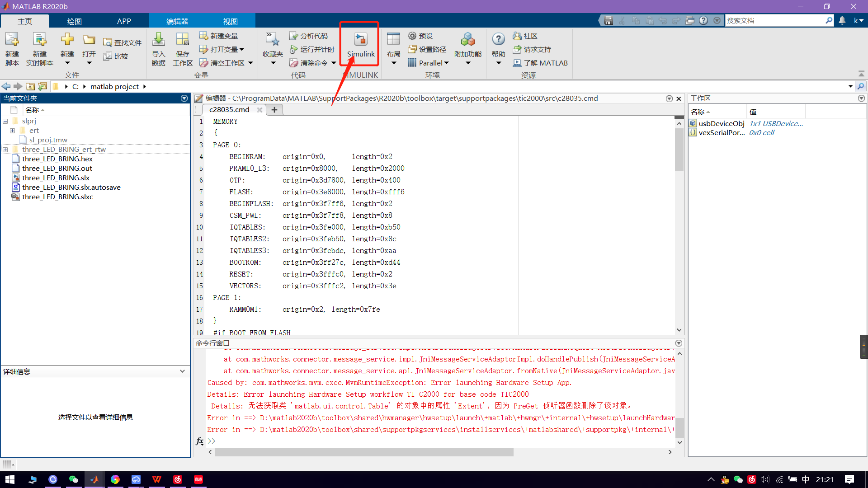Expand three_LED_BRING_ert_rtw folder node
The height and width of the screenshot is (488, 868).
pos(5,150)
